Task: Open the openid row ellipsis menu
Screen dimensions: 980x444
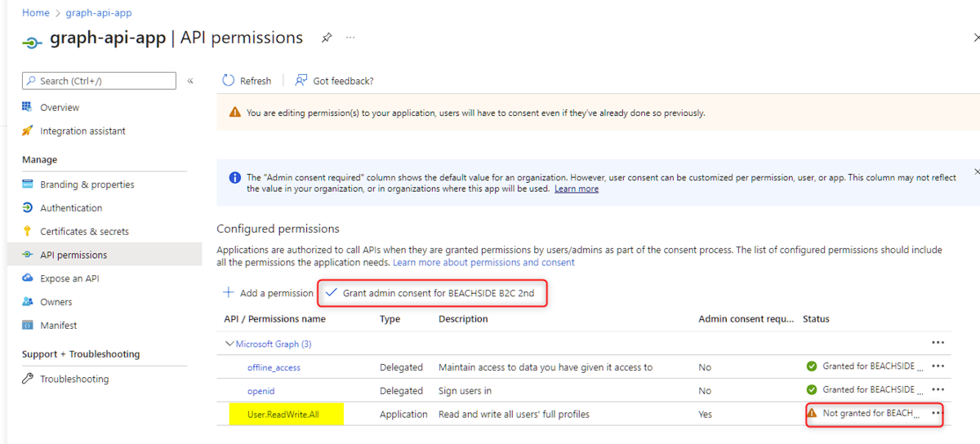Action: tap(938, 389)
